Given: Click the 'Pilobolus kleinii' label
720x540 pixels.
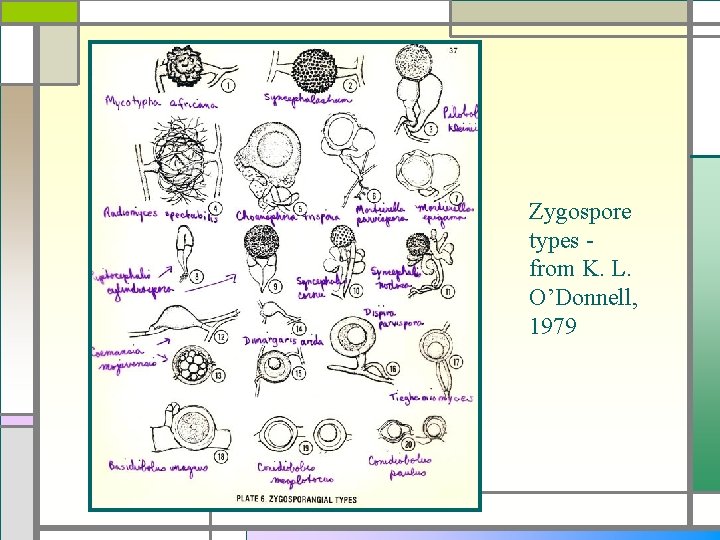Looking at the screenshot, I should coord(461,119).
